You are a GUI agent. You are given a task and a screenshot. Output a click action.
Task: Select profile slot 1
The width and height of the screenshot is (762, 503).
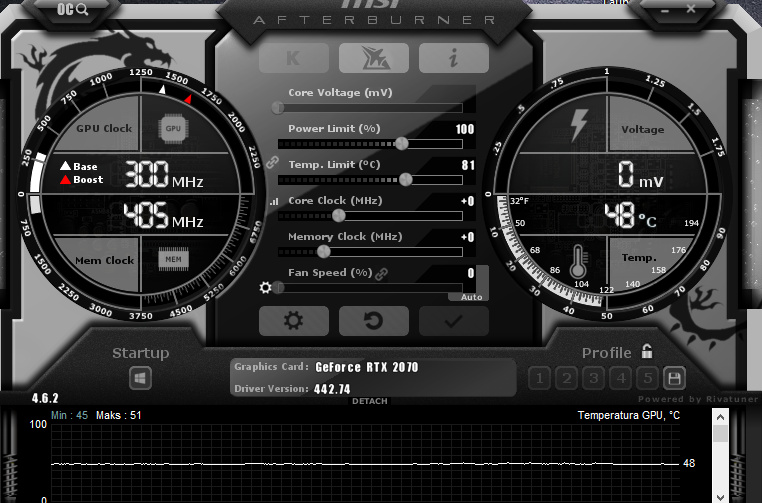(x=539, y=378)
